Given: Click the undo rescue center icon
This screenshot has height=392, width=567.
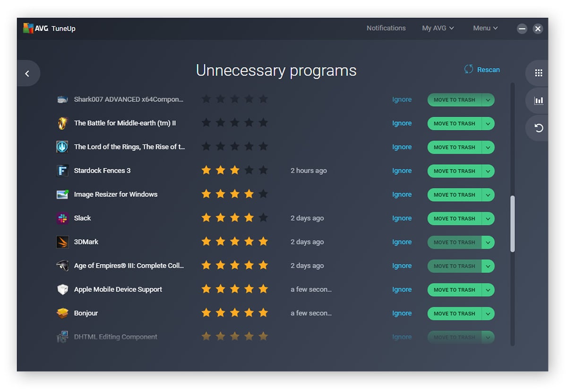Looking at the screenshot, I should [x=538, y=128].
